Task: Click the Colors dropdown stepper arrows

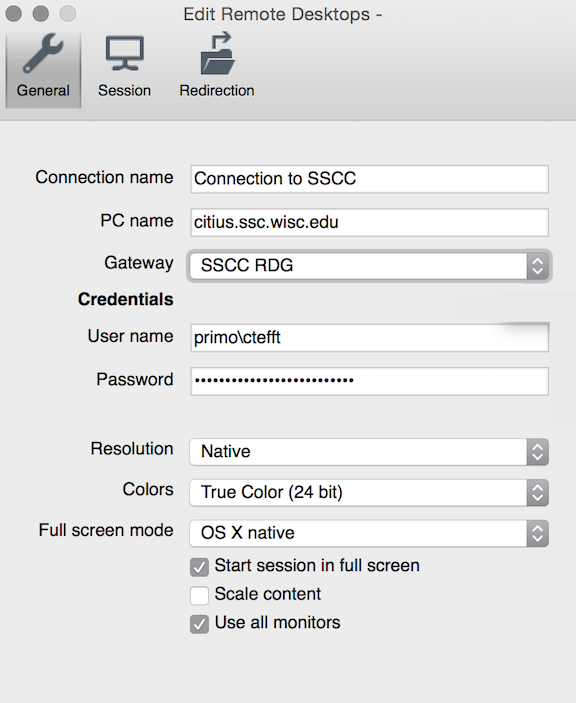Action: click(537, 493)
